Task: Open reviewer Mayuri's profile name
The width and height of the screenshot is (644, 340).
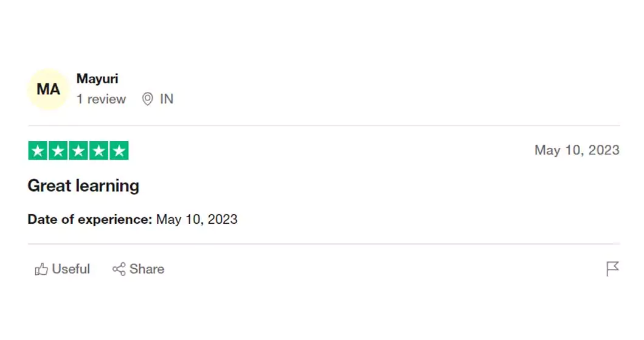Action: tap(97, 79)
